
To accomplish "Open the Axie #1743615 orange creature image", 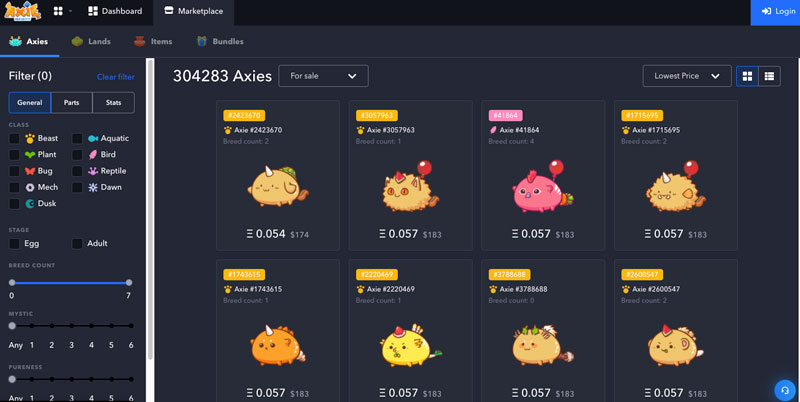I will (278, 344).
